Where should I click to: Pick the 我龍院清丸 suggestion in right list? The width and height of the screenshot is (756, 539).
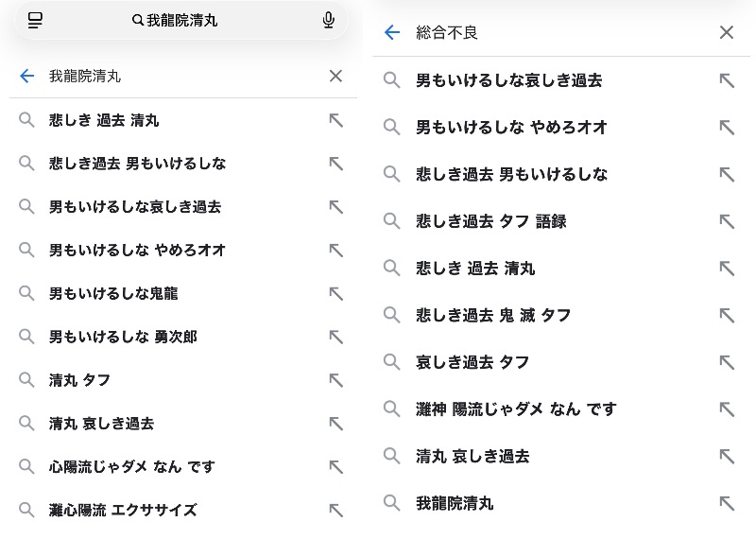pos(455,503)
